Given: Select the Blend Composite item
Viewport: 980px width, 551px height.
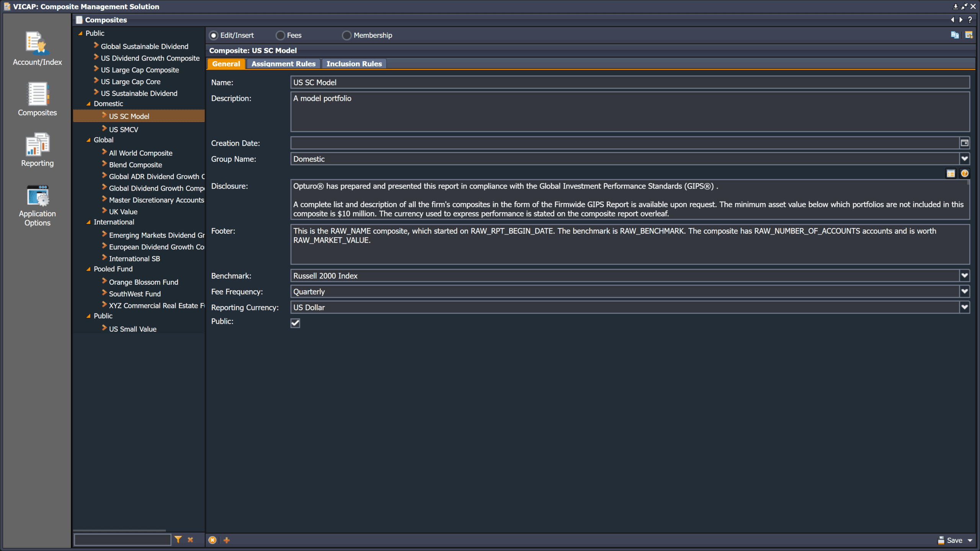Looking at the screenshot, I should (136, 165).
